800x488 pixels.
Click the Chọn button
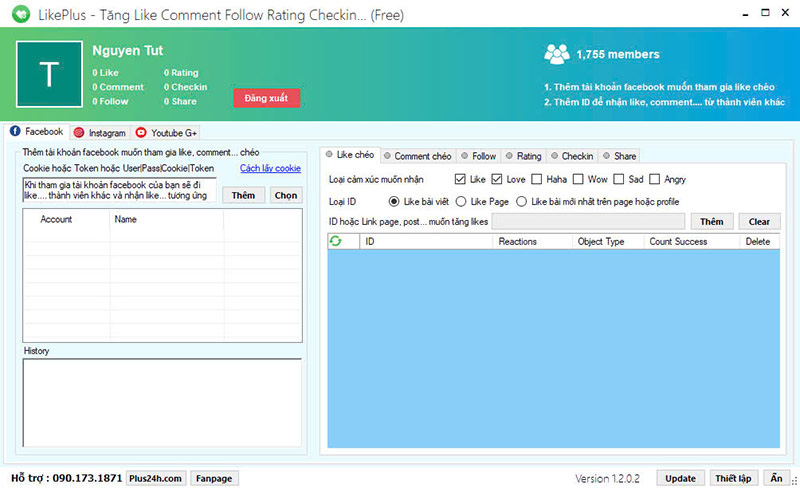pos(286,195)
